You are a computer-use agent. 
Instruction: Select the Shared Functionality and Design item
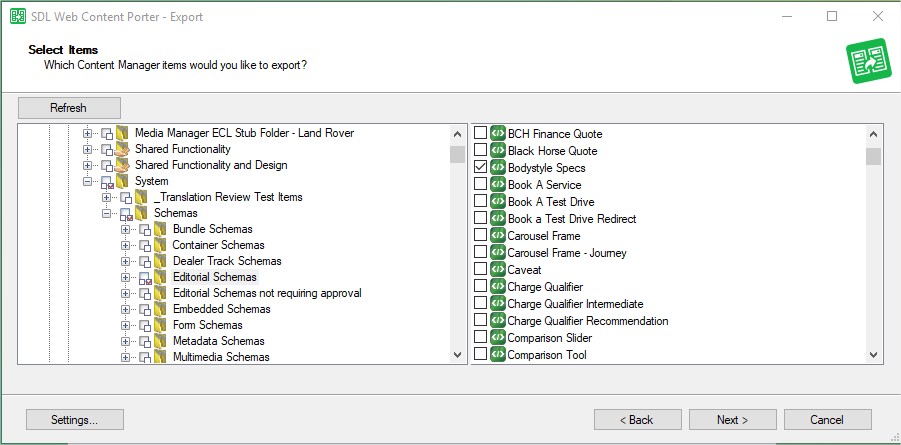point(211,165)
